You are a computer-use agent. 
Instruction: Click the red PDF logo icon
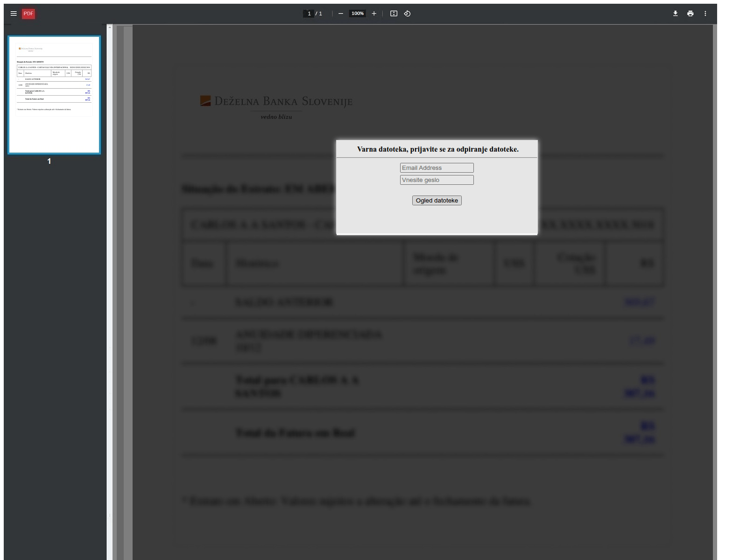coord(28,14)
